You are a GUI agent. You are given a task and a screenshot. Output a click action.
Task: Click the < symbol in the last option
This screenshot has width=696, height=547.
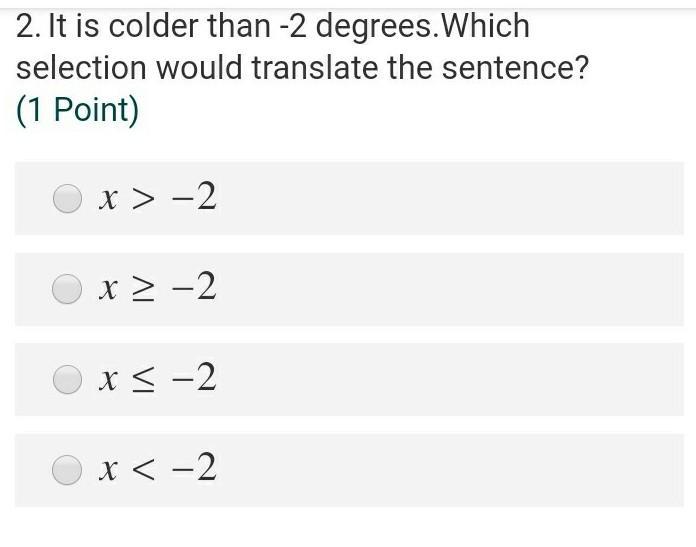[x=143, y=469]
